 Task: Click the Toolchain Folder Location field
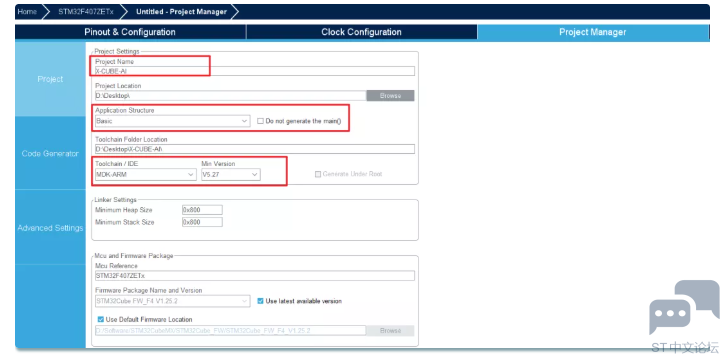click(254, 149)
